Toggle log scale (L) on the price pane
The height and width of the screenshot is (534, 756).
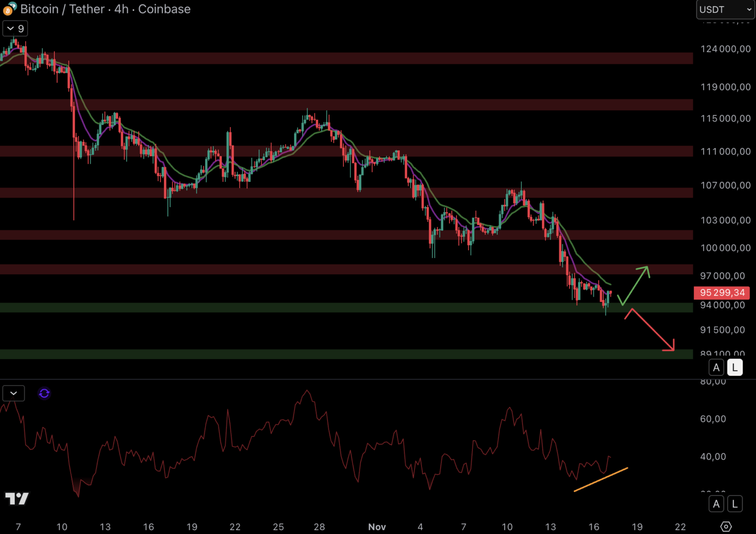point(735,367)
